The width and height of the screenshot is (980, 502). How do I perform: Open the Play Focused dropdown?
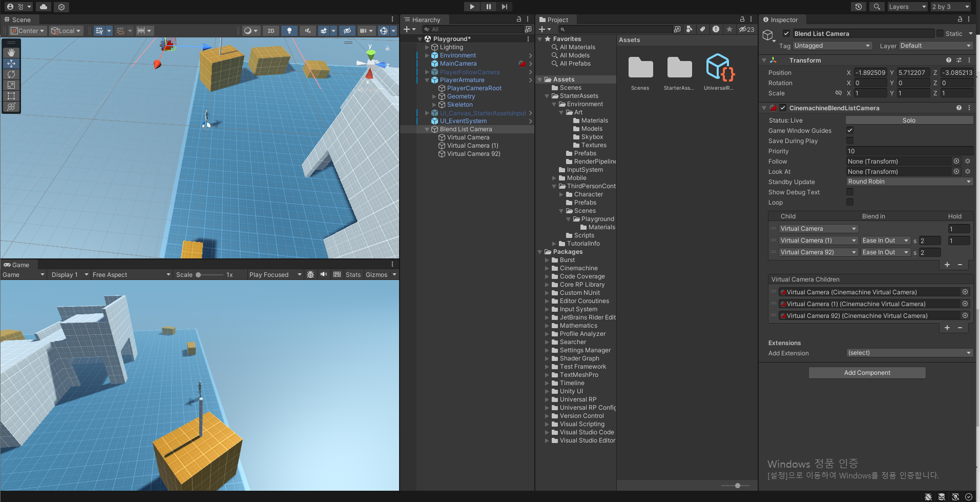pos(275,274)
